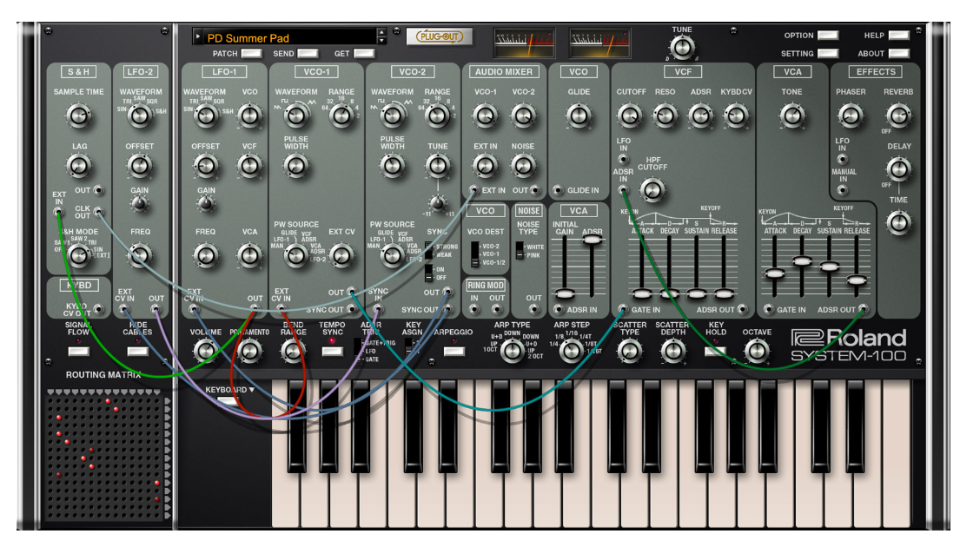Screen dimensions: 980x547
Task: Click the VCO-1 WAVEFORM knob
Action: [x=295, y=115]
